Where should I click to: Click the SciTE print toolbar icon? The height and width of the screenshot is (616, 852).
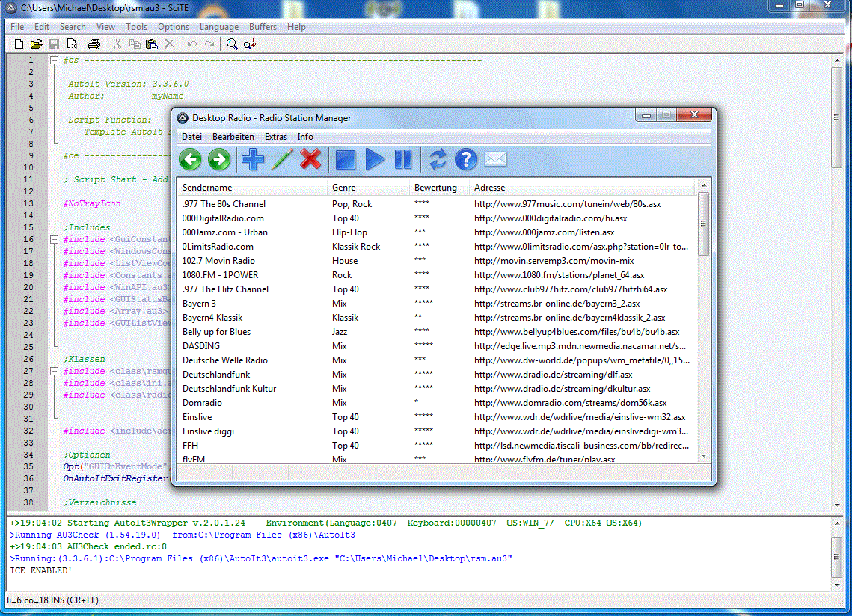click(x=94, y=44)
